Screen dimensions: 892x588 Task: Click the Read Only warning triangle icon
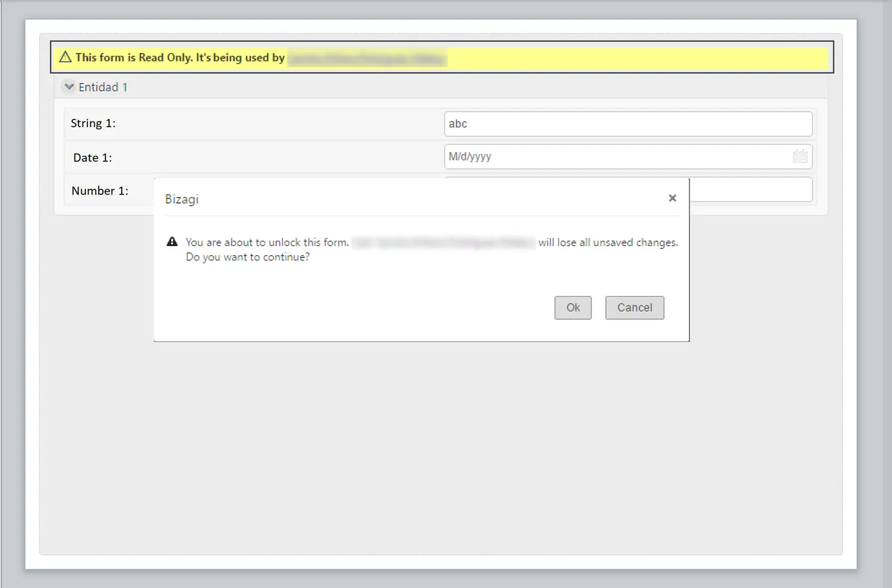65,57
